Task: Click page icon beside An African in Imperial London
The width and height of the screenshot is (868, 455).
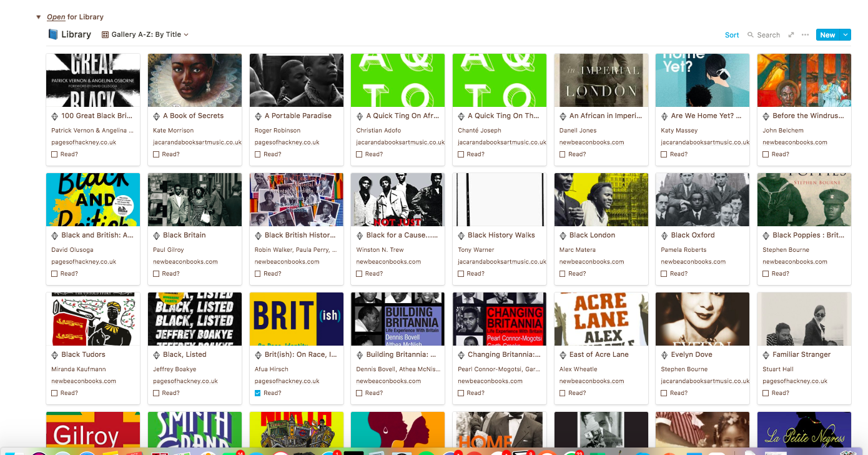Action: point(563,116)
